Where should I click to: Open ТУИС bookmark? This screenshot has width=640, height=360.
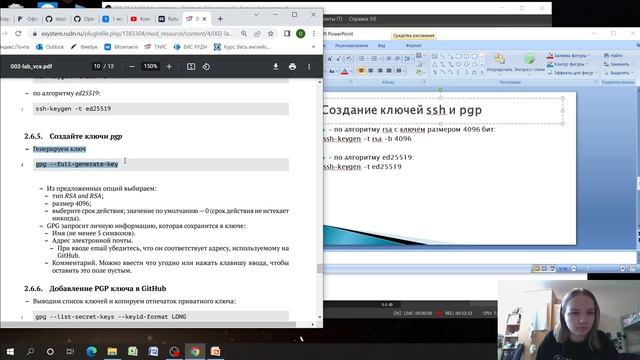(156, 47)
